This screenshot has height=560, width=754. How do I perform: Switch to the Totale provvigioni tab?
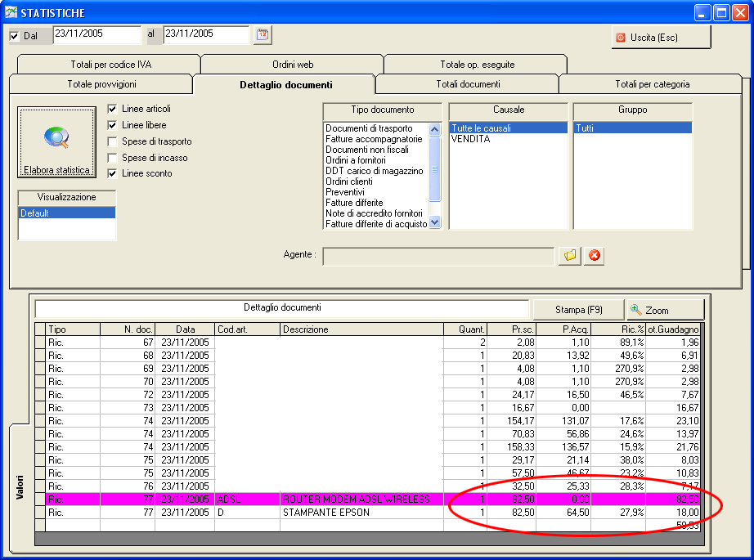coord(101,84)
